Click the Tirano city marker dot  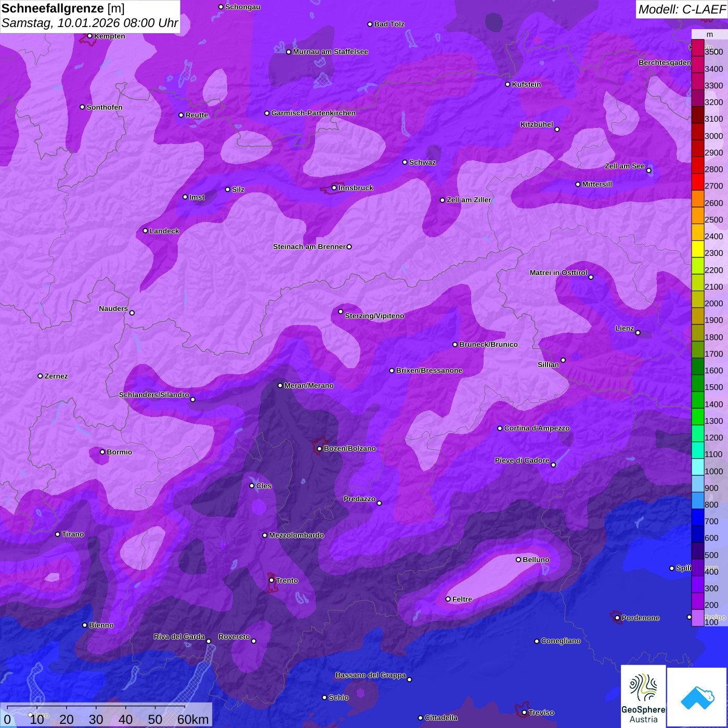coord(58,534)
